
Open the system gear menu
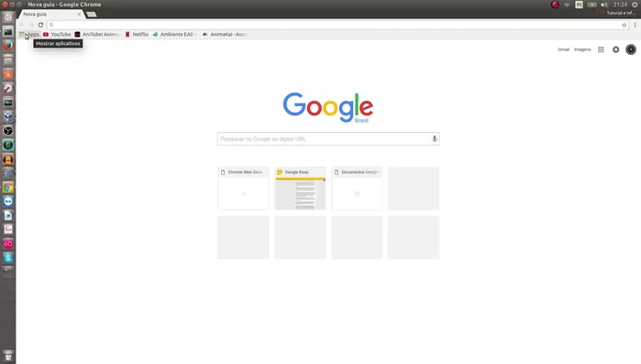[x=635, y=5]
